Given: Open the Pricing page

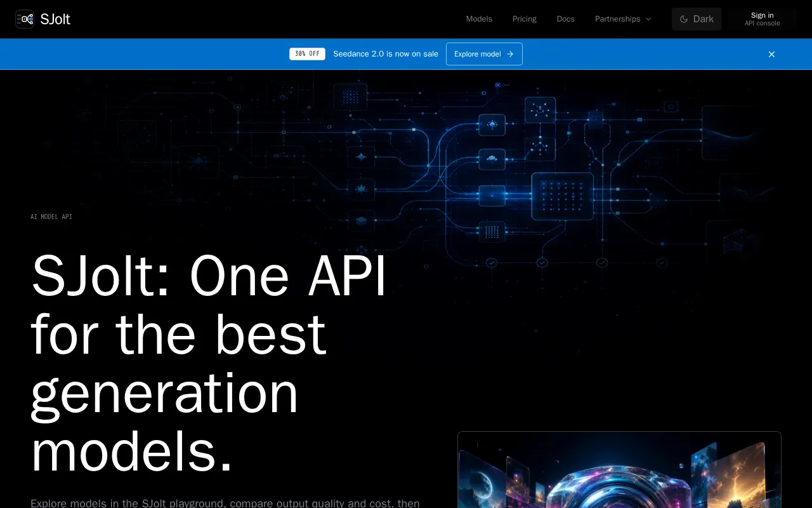Looking at the screenshot, I should (525, 19).
